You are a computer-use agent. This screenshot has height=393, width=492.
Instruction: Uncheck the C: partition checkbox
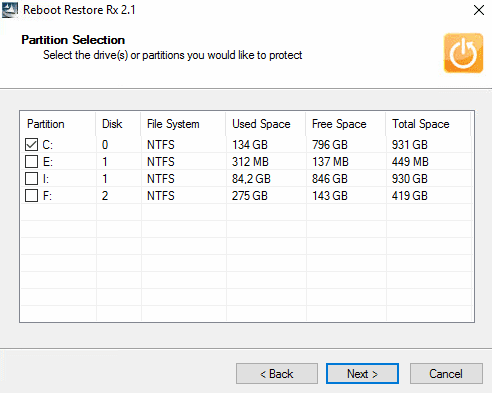31,145
